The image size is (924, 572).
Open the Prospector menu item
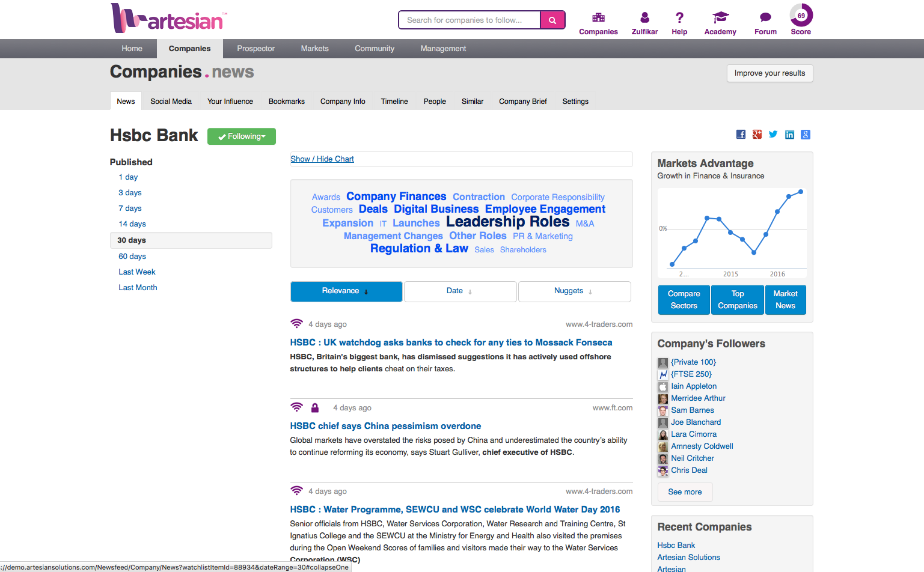[x=255, y=49]
